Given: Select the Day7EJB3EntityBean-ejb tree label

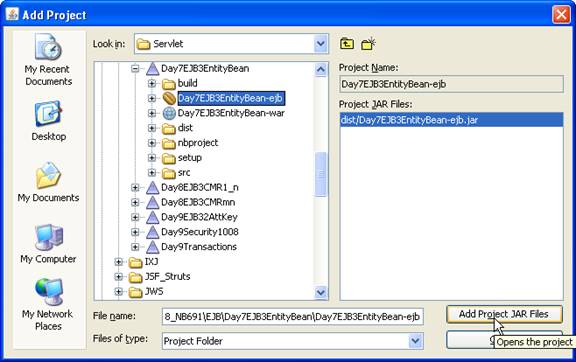Looking at the screenshot, I should coord(231,98).
